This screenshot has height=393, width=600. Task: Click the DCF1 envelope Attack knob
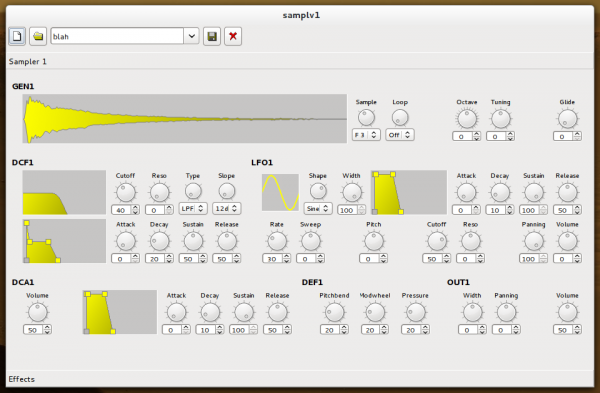tap(126, 241)
